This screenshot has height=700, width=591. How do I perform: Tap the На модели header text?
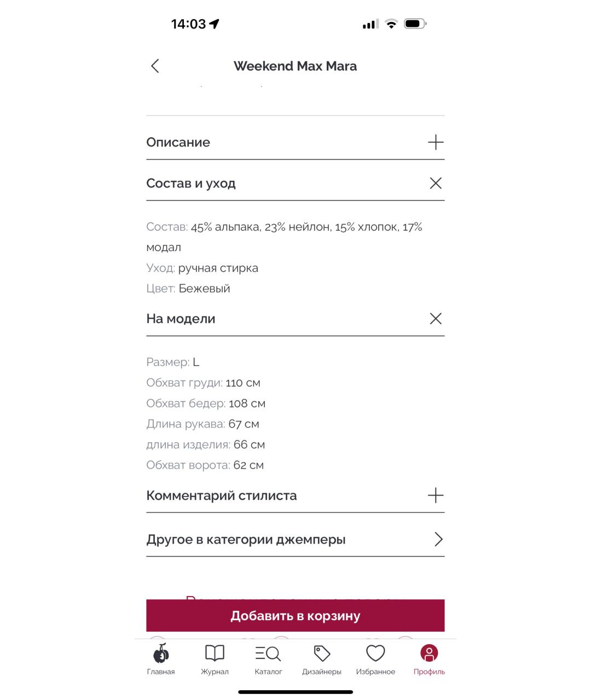tap(181, 319)
